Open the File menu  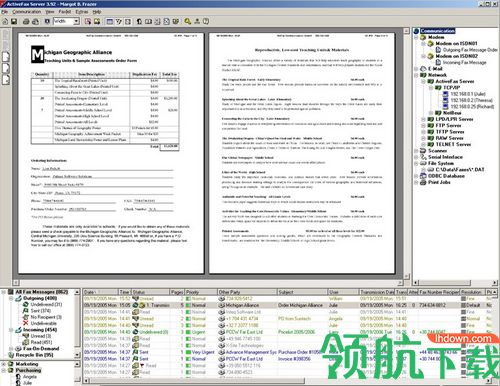4,12
